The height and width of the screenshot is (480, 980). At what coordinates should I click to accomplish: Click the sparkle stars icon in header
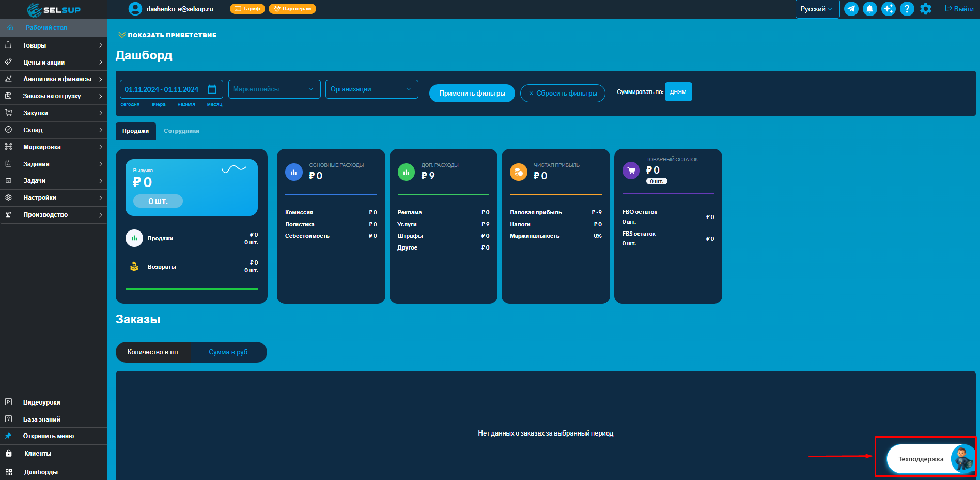[x=888, y=9]
